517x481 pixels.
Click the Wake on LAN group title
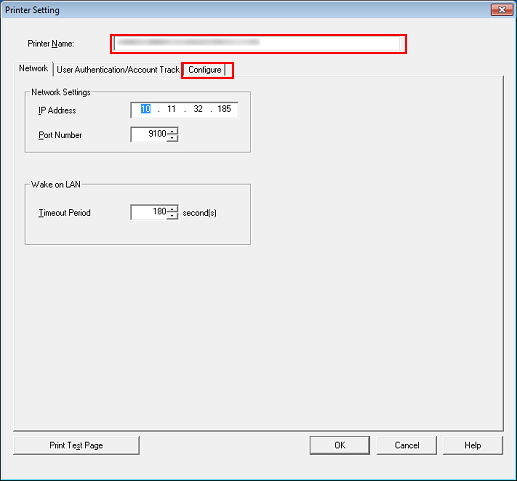click(x=56, y=184)
